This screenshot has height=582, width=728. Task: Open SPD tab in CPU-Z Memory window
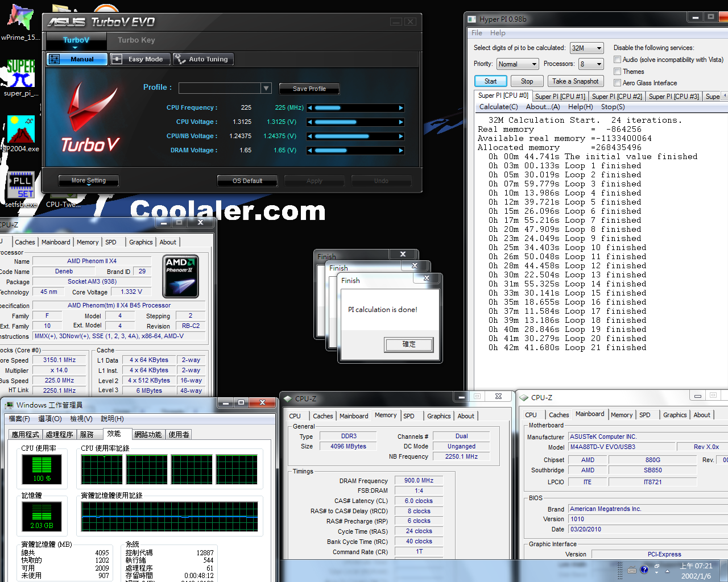point(409,416)
